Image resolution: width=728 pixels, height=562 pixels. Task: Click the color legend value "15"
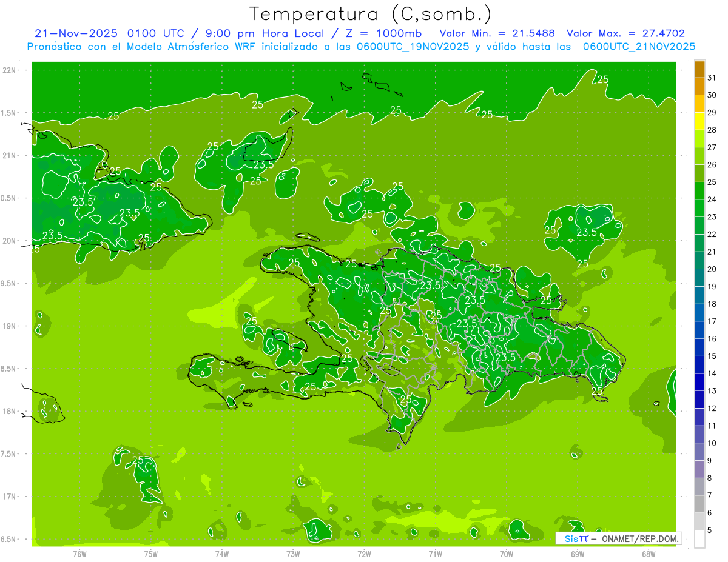click(712, 356)
